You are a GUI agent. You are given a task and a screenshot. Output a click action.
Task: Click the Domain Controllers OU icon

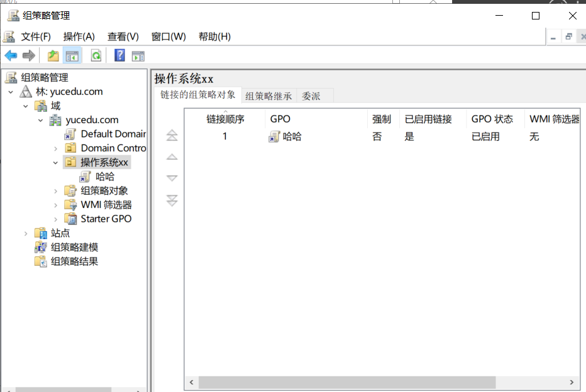tap(70, 148)
